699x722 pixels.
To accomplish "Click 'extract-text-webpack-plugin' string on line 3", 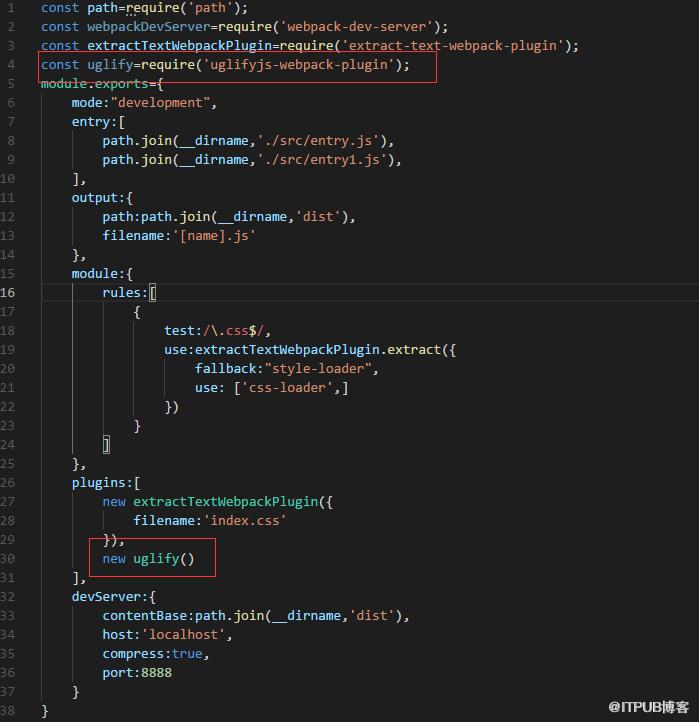I will [453, 46].
